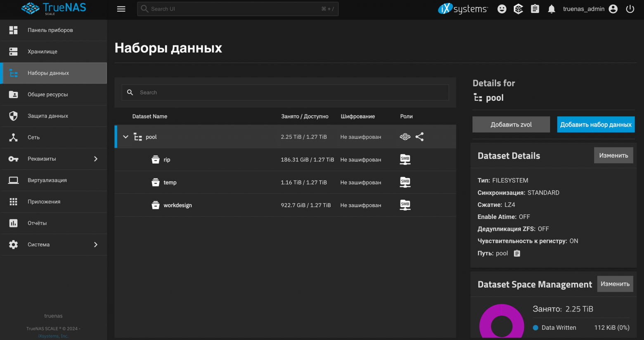Open the alerts bell icon

tap(551, 9)
